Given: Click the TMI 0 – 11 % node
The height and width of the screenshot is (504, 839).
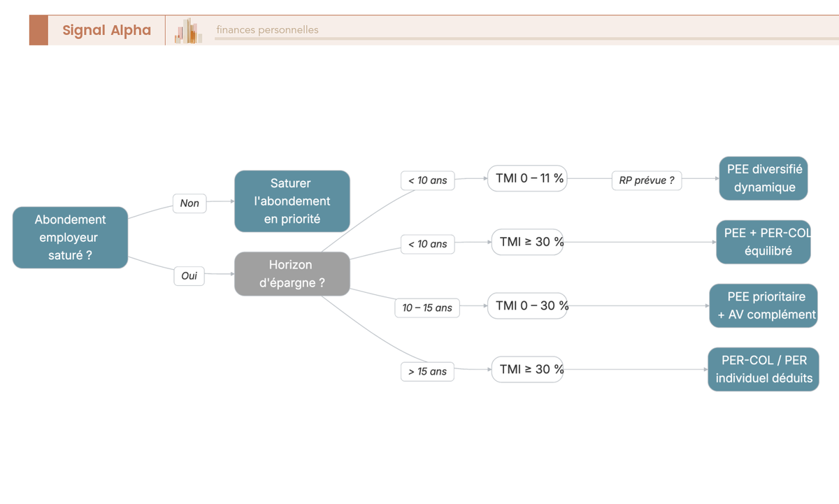Looking at the screenshot, I should coord(528,178).
